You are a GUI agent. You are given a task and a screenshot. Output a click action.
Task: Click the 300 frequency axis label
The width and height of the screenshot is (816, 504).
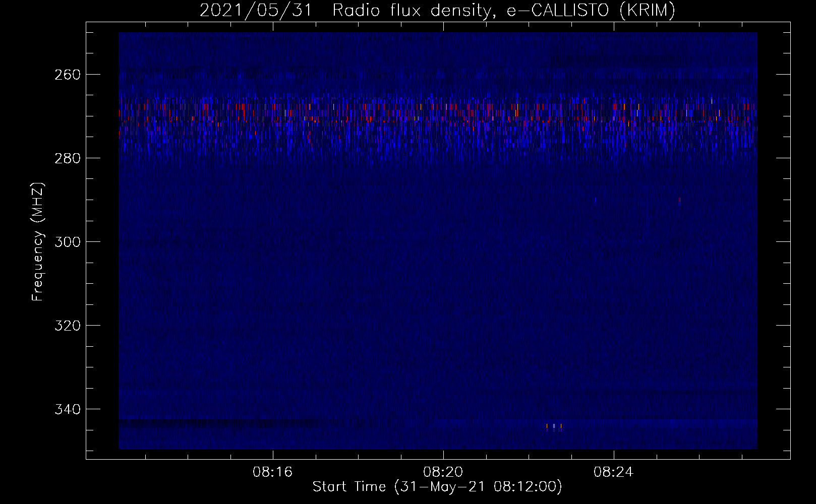[x=67, y=242]
